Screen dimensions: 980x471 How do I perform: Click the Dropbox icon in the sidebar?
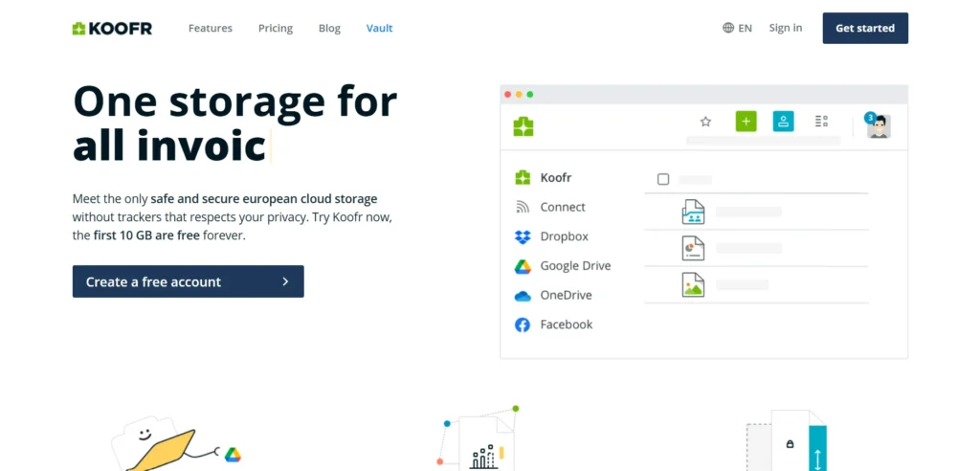[x=523, y=237]
